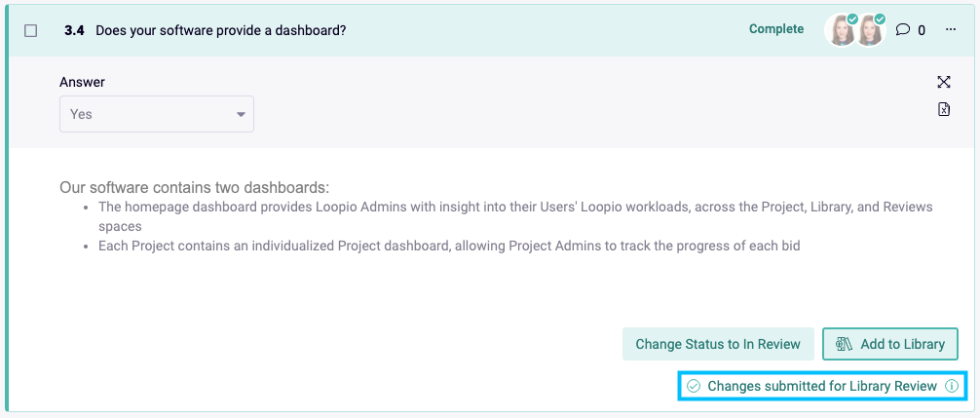The width and height of the screenshot is (980, 418).
Task: Click the Changes submitted for Library Review text
Action: click(822, 386)
